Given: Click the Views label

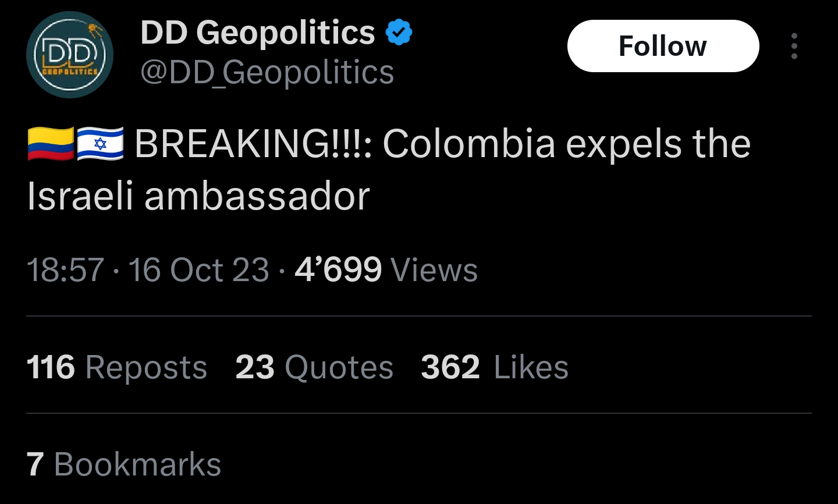Looking at the screenshot, I should pos(434,270).
